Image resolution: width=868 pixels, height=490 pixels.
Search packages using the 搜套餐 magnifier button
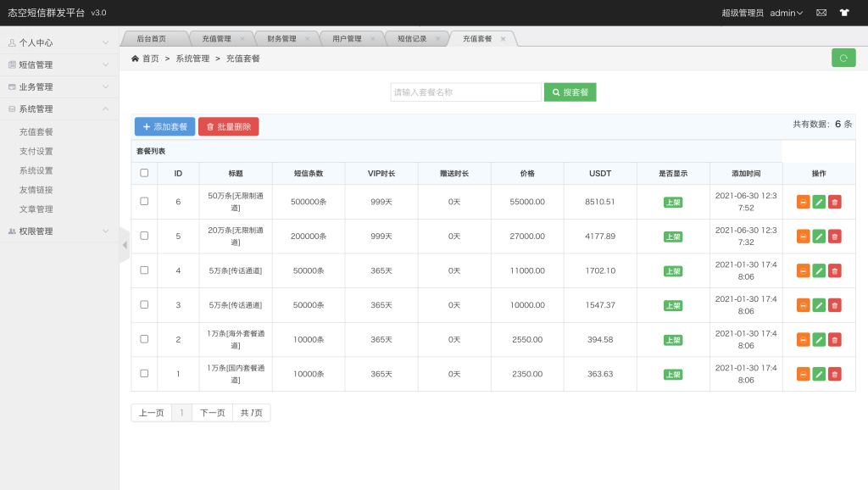pyautogui.click(x=570, y=92)
